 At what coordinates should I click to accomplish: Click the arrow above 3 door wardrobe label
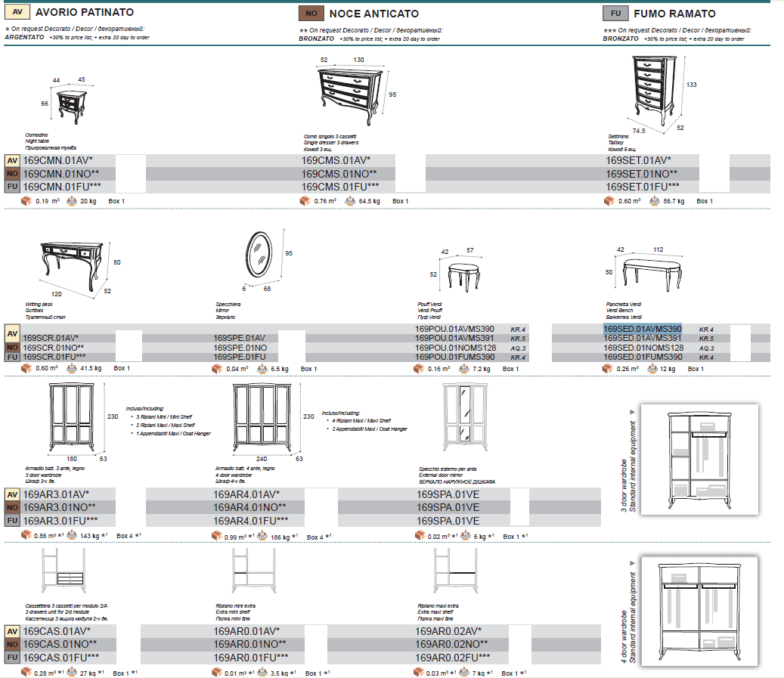click(x=632, y=411)
